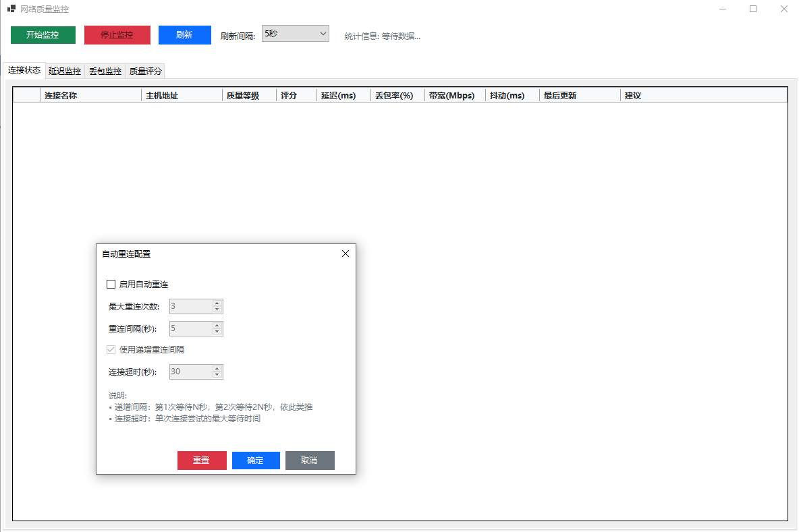The width and height of the screenshot is (799, 532).
Task: Close the 自动重连配置 dialog with X
Action: [346, 254]
